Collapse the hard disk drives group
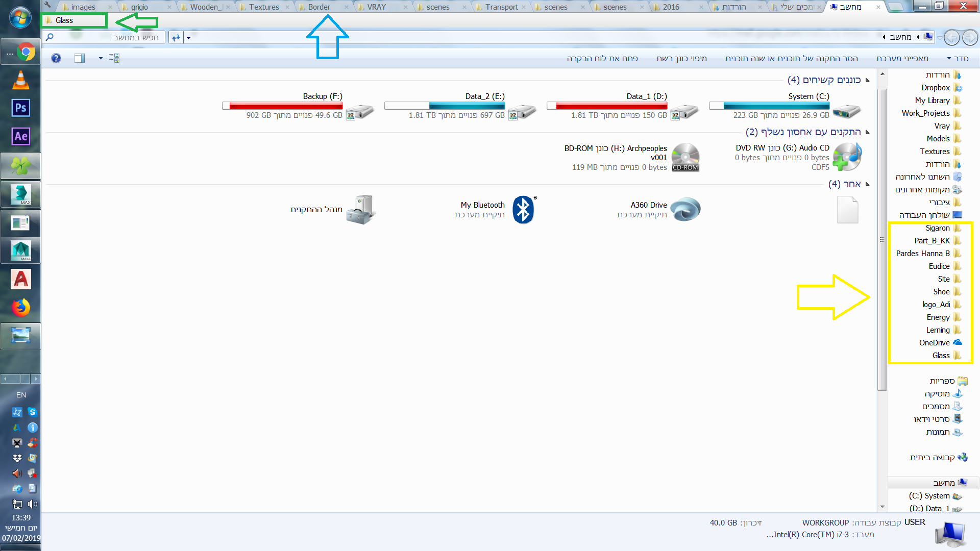 click(867, 80)
